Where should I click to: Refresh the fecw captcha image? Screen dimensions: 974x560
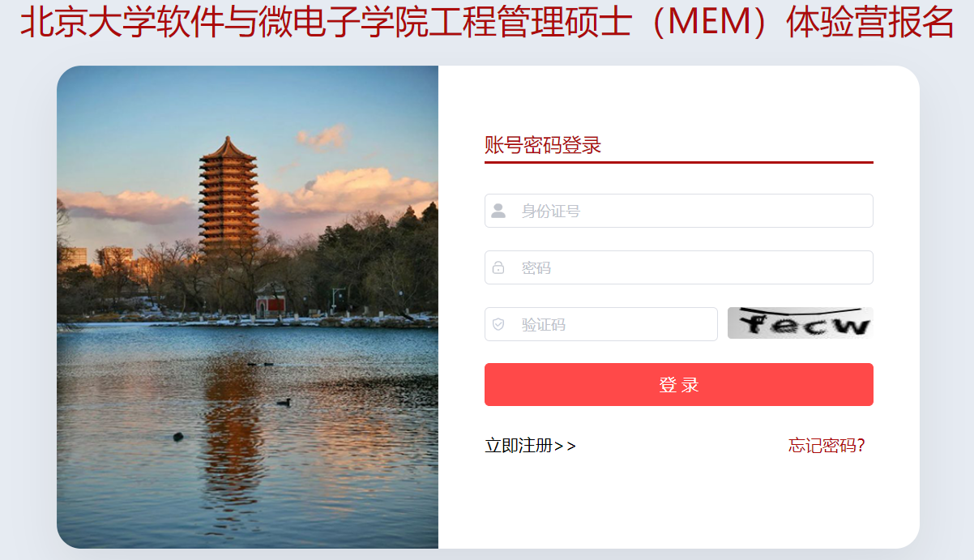click(x=801, y=323)
